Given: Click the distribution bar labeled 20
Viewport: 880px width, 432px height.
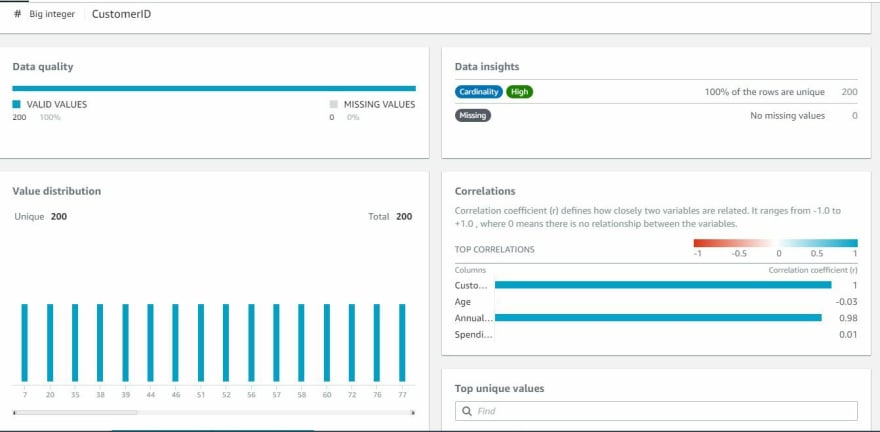Looking at the screenshot, I should 50,343.
